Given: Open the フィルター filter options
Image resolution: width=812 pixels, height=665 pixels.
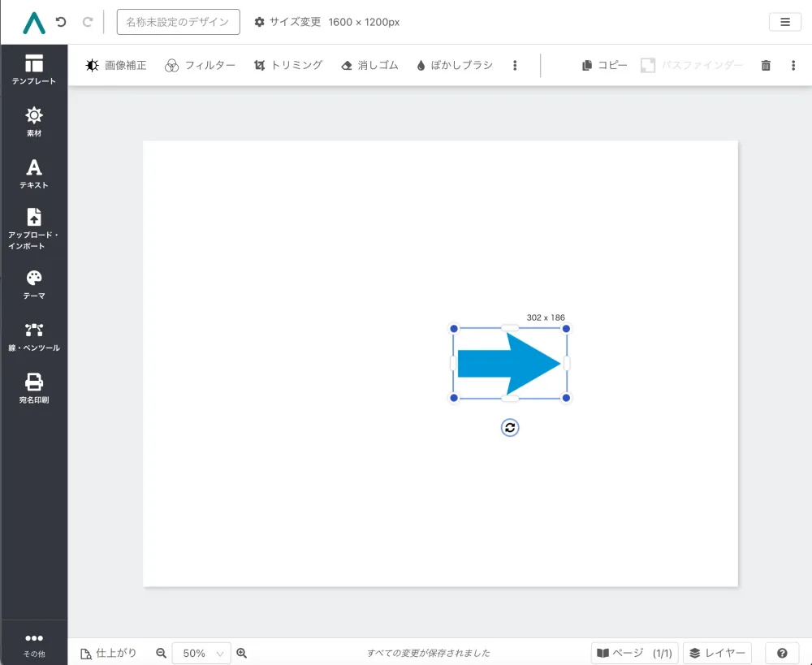Looking at the screenshot, I should pyautogui.click(x=200, y=65).
